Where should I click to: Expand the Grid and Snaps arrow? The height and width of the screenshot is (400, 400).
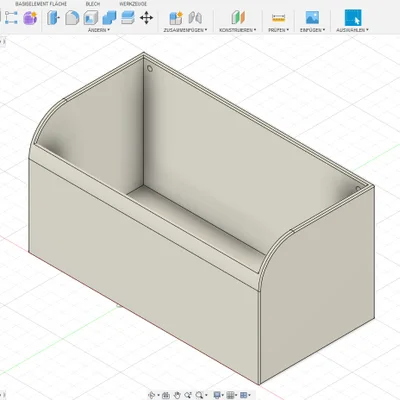click(236, 395)
